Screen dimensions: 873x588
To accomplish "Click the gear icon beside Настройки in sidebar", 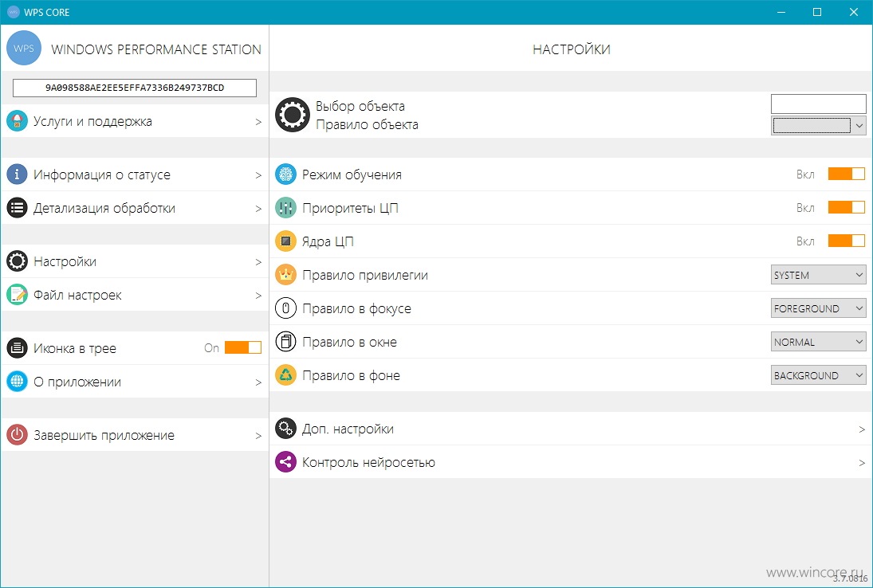I will [x=18, y=261].
